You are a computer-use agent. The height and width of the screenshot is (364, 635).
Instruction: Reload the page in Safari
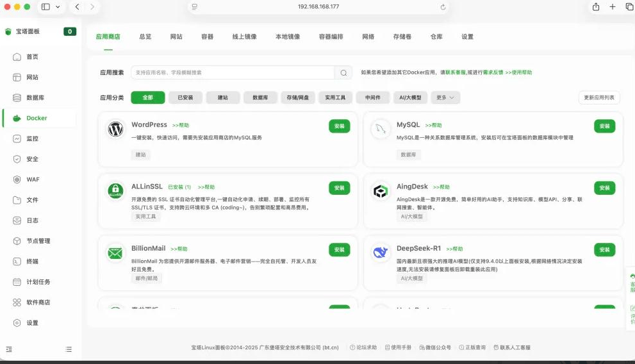[x=443, y=7]
